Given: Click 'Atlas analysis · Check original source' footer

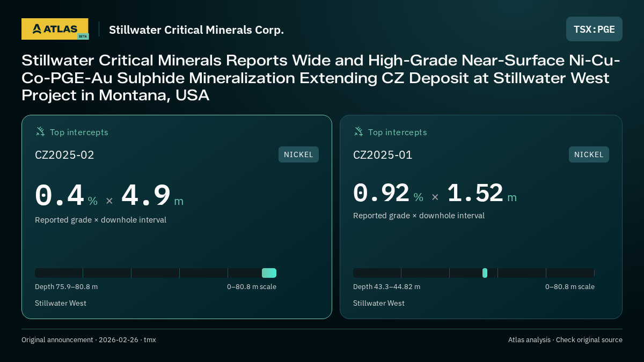Looking at the screenshot, I should click(x=565, y=340).
